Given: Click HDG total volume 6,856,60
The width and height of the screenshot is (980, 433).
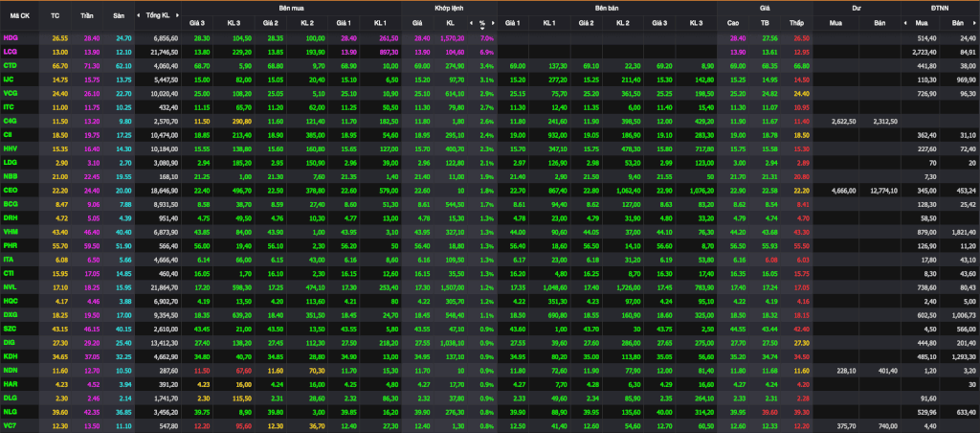Looking at the screenshot, I should (x=165, y=38).
